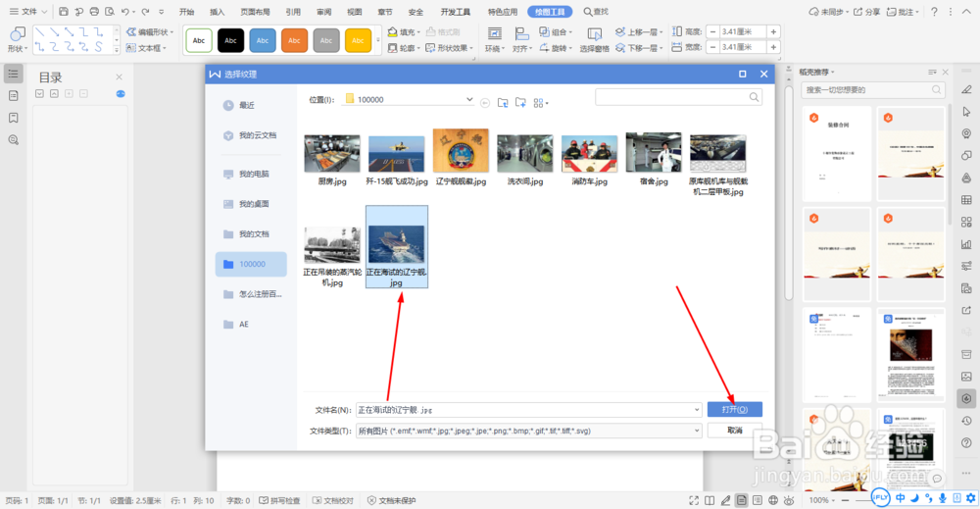980x509 pixels.
Task: Open the 组合 group dropdown
Action: click(x=556, y=32)
